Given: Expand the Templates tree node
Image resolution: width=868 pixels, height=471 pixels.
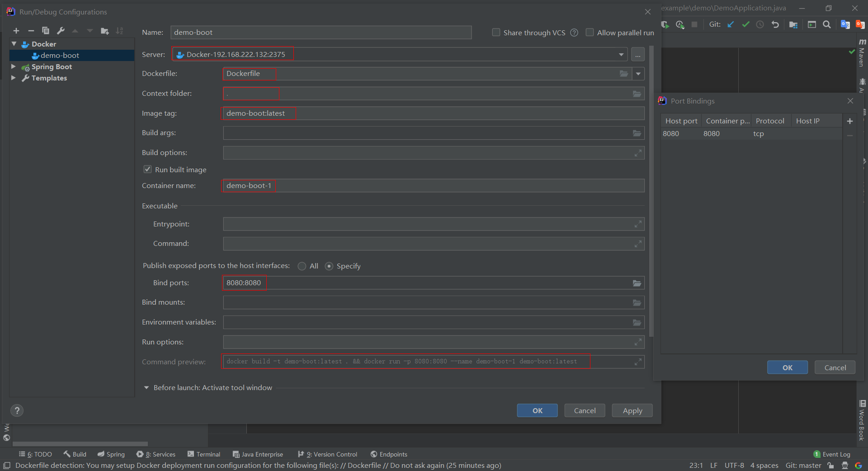Looking at the screenshot, I should tap(14, 78).
